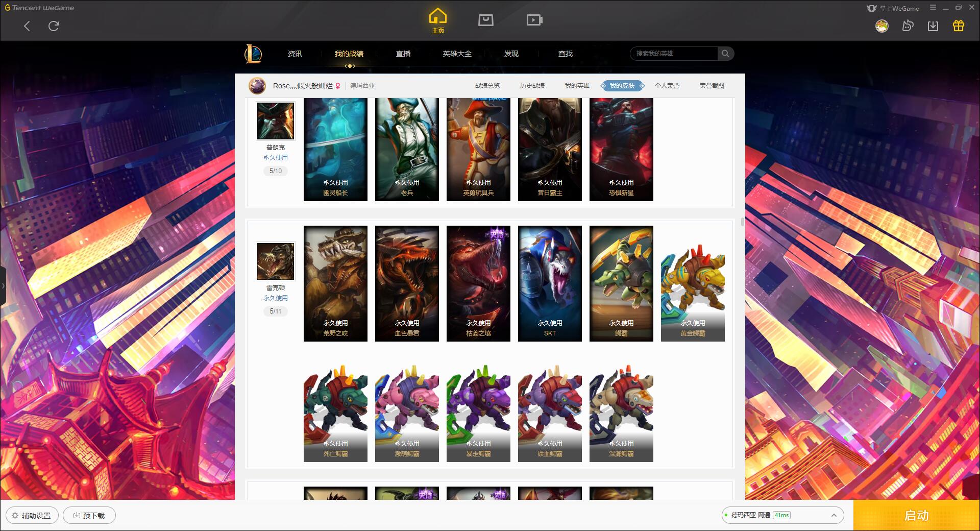Open the hamburger menu in title bar
Image resolution: width=980 pixels, height=531 pixels.
pos(933,8)
